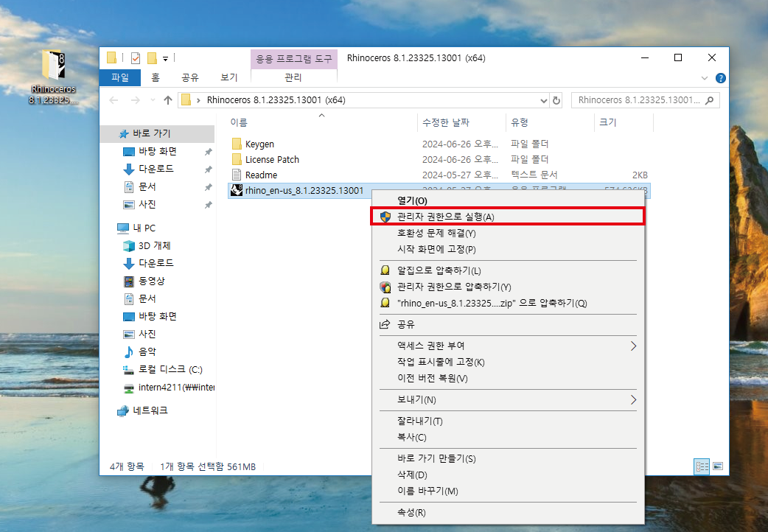Choose 호환성 문제 해결(Y)
Screen dimensions: 768x532
point(508,233)
